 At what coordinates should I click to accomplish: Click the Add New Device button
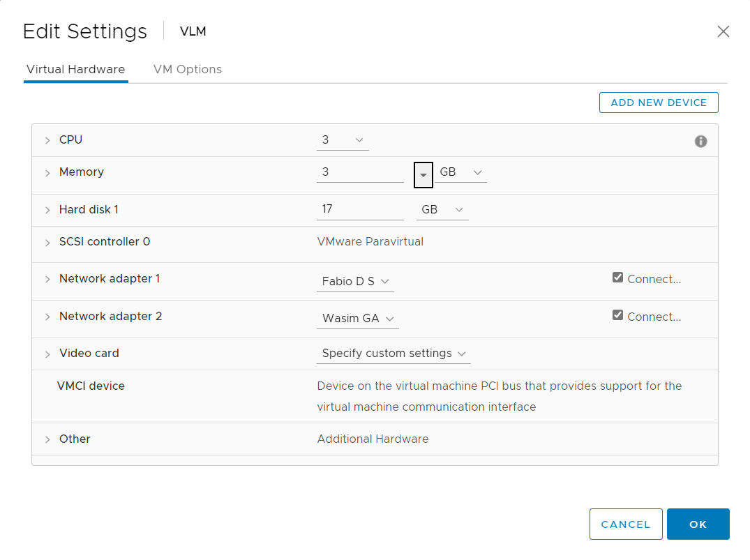[659, 103]
